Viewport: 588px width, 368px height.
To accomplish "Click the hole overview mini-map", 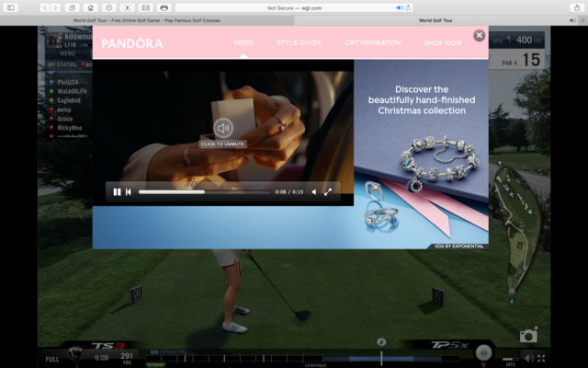I will (517, 229).
